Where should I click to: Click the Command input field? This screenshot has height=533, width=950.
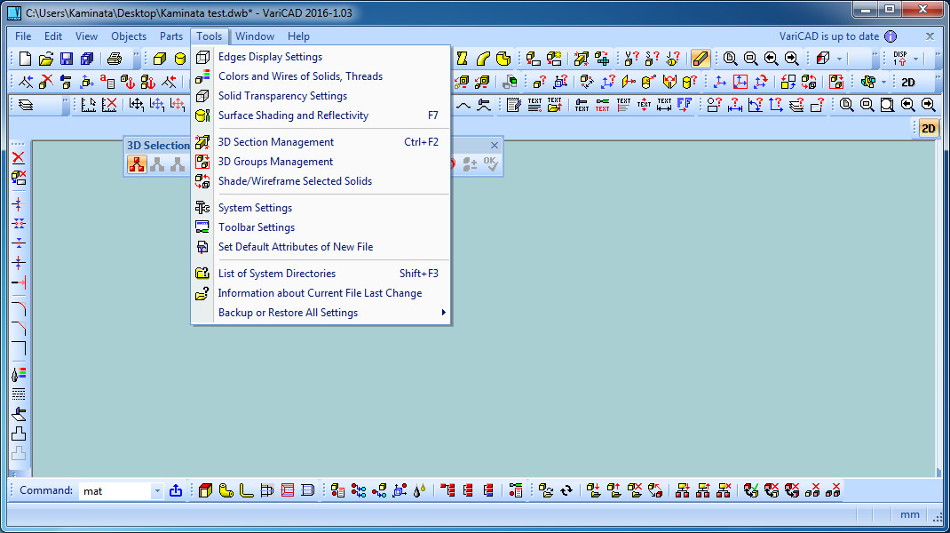(115, 491)
